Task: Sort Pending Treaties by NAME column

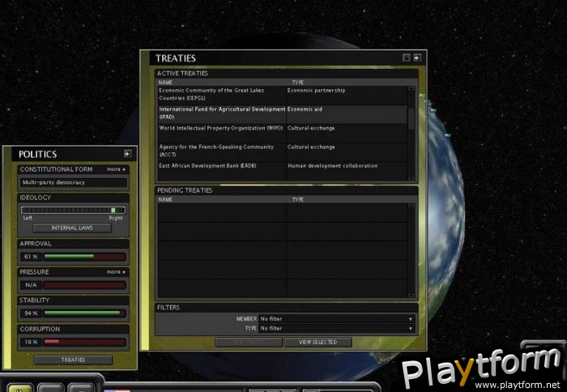Action: click(165, 199)
